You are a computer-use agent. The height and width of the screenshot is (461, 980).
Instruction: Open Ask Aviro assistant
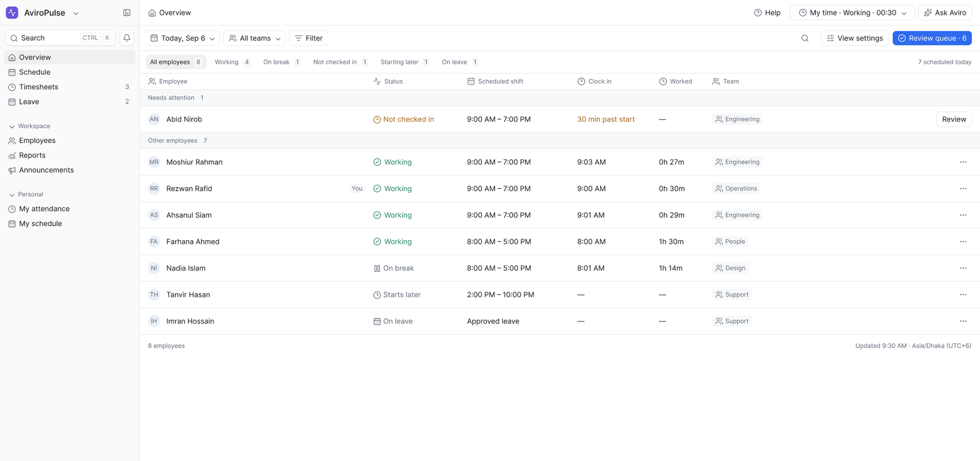945,12
